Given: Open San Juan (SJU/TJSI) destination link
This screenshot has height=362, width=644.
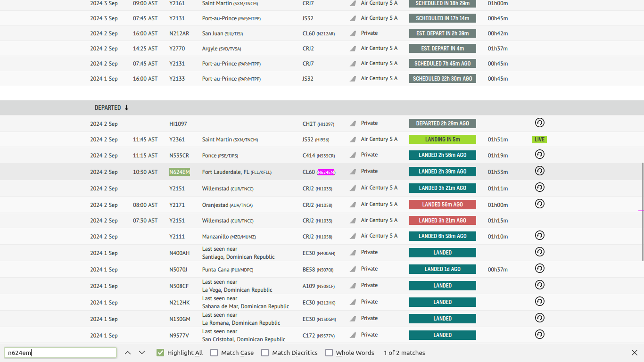Looking at the screenshot, I should point(223,33).
